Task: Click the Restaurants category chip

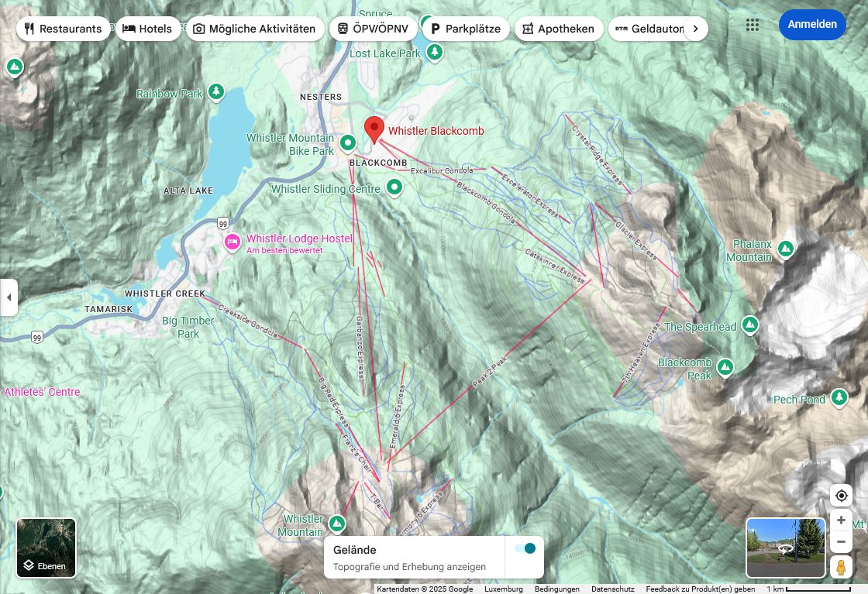Action: [62, 29]
